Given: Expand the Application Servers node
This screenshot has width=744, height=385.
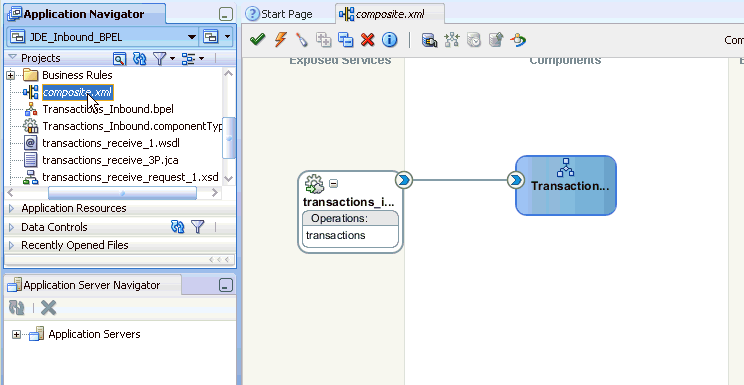Looking at the screenshot, I should 17,335.
